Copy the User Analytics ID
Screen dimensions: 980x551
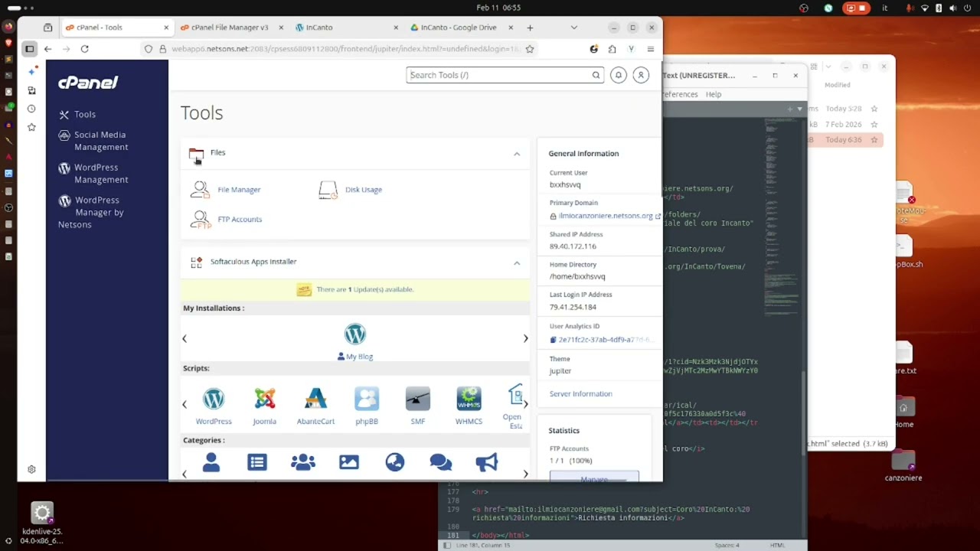[x=553, y=340]
